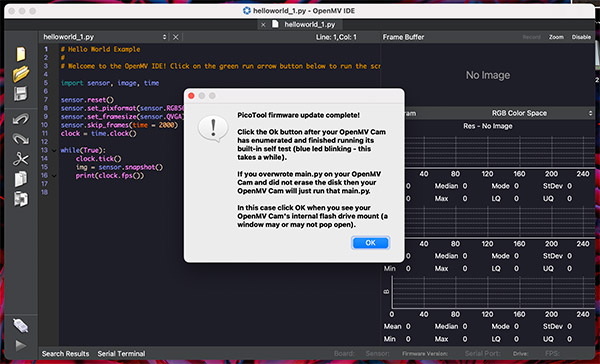Dismiss the dialog with the OK button

(370, 243)
